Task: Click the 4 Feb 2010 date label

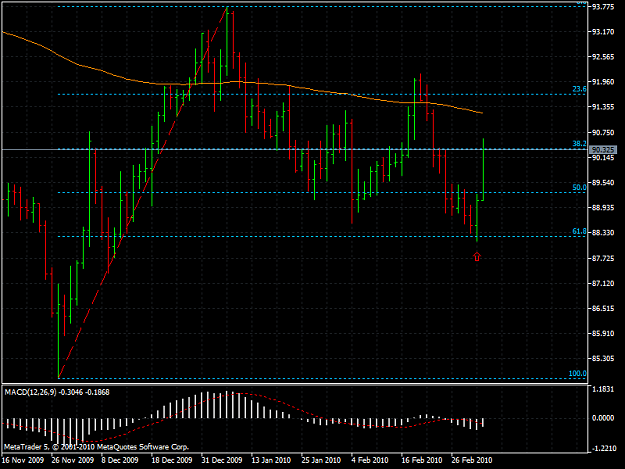Action: click(x=369, y=460)
